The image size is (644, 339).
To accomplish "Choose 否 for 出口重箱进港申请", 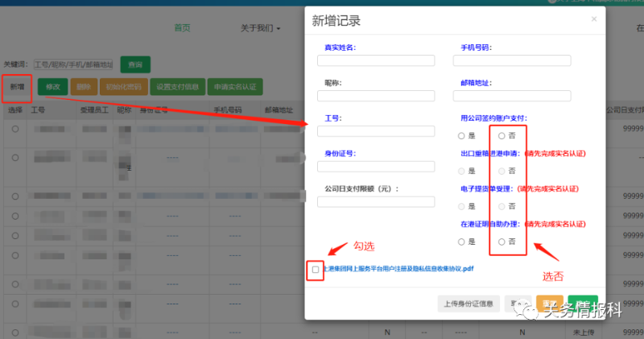I will [x=502, y=171].
